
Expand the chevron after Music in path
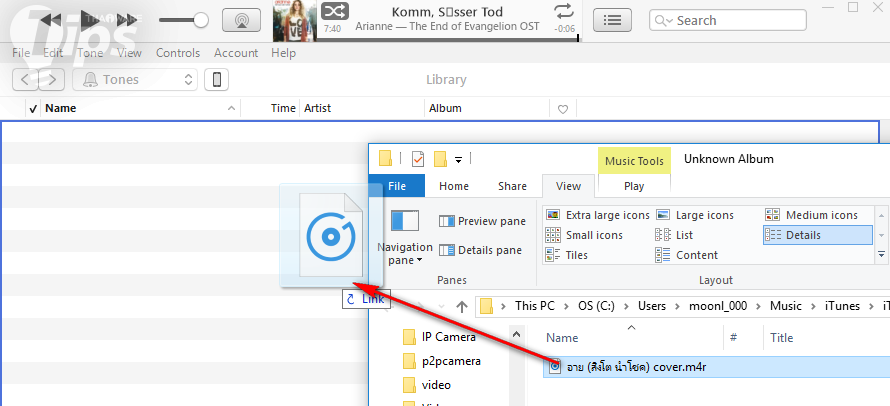point(813,306)
